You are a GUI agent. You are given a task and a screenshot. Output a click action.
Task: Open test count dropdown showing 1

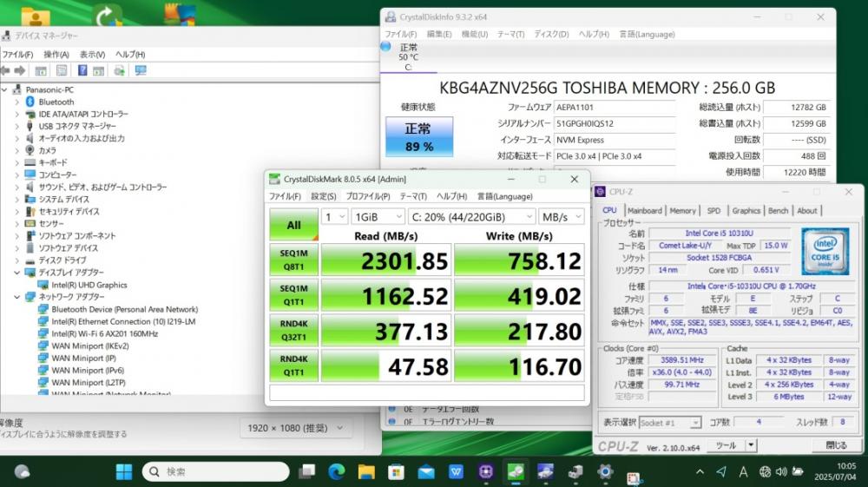335,217
